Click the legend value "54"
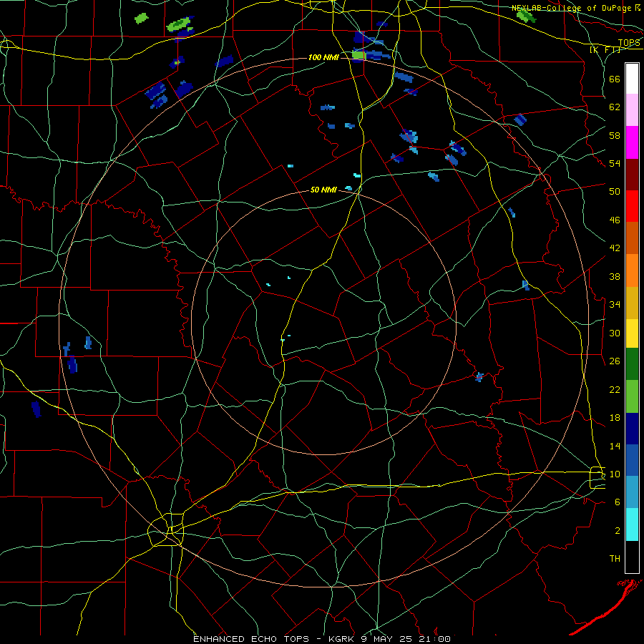644x644 pixels. click(615, 163)
